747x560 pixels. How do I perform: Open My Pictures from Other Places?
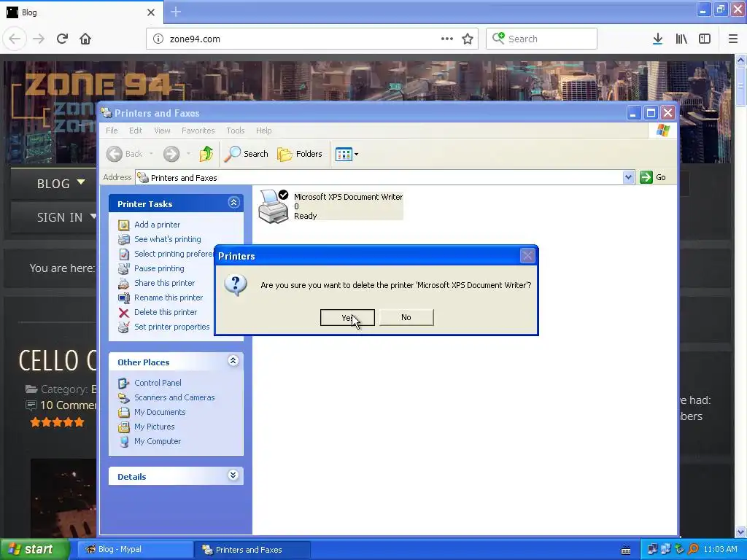(x=155, y=427)
